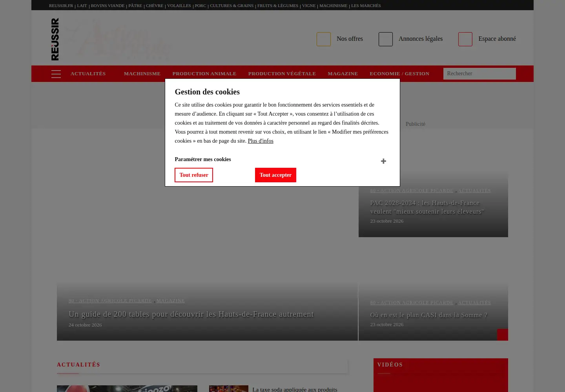Image resolution: width=565 pixels, height=392 pixels.
Task: Click Tout refuser button
Action: (x=194, y=175)
